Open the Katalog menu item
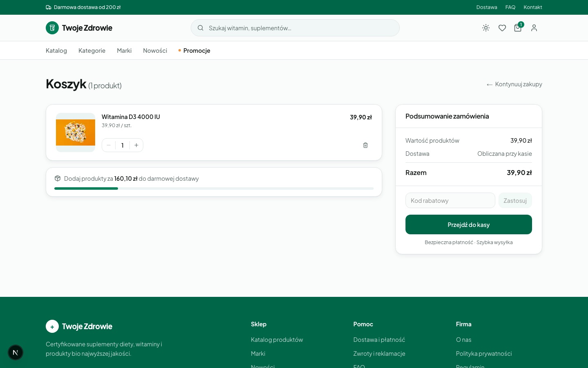Image resolution: width=588 pixels, height=368 pixels. tap(56, 51)
